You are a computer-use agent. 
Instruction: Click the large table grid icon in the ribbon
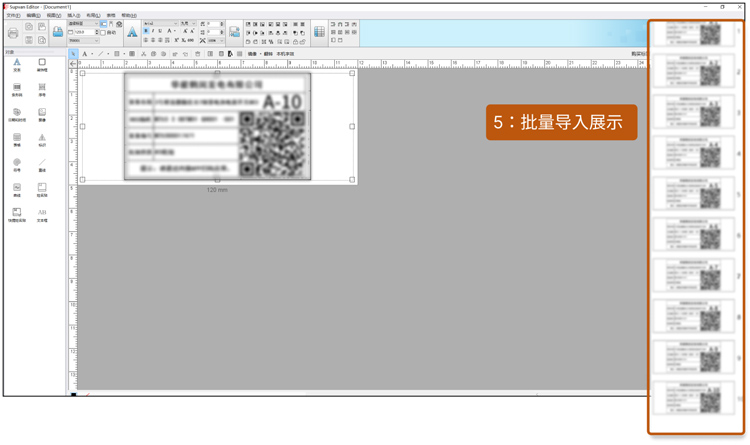coord(319,32)
